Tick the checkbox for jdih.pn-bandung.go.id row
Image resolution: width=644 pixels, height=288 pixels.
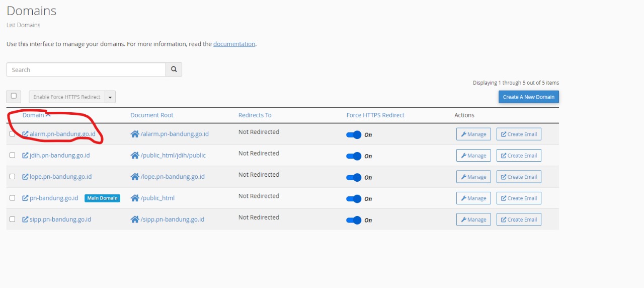tap(13, 155)
